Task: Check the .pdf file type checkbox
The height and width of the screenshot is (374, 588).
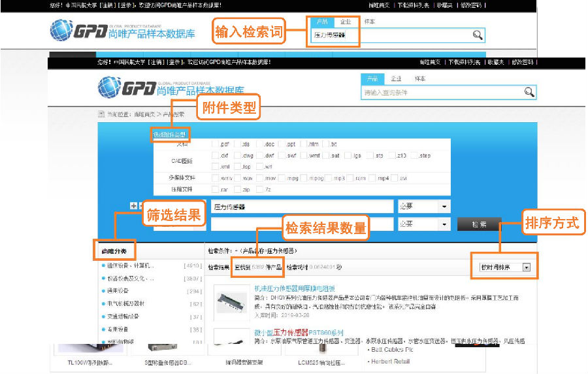Action: click(x=215, y=144)
